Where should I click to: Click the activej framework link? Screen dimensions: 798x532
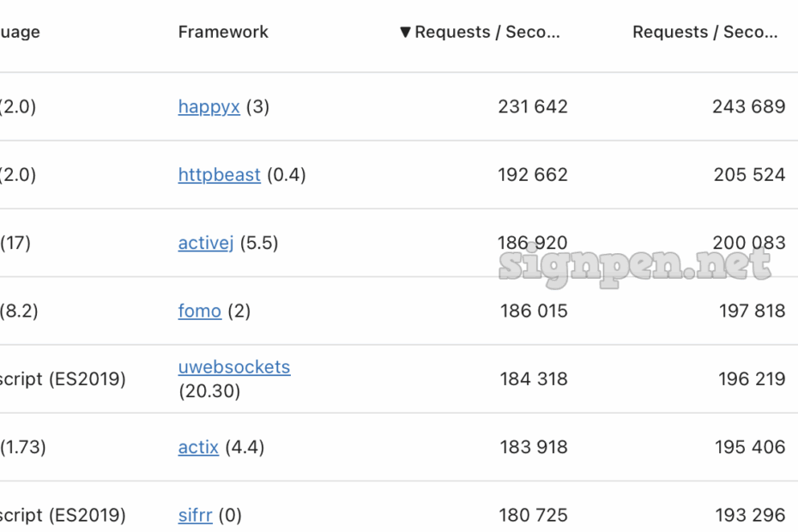pyautogui.click(x=206, y=244)
